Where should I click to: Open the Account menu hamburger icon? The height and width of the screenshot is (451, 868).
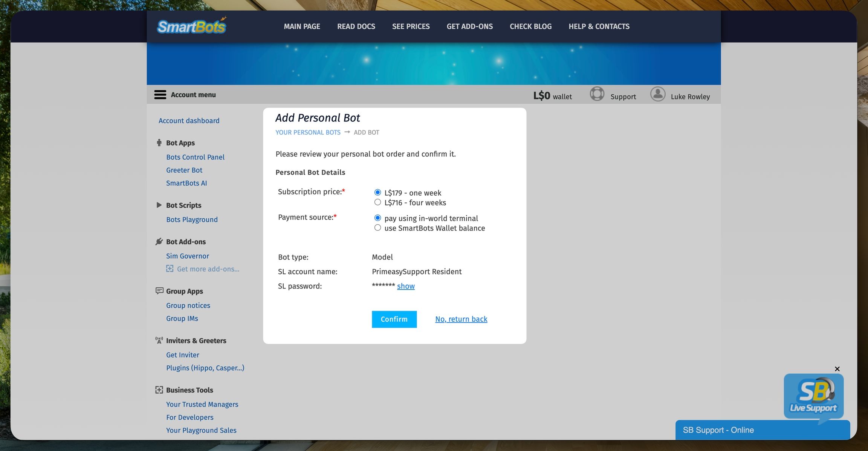point(160,95)
